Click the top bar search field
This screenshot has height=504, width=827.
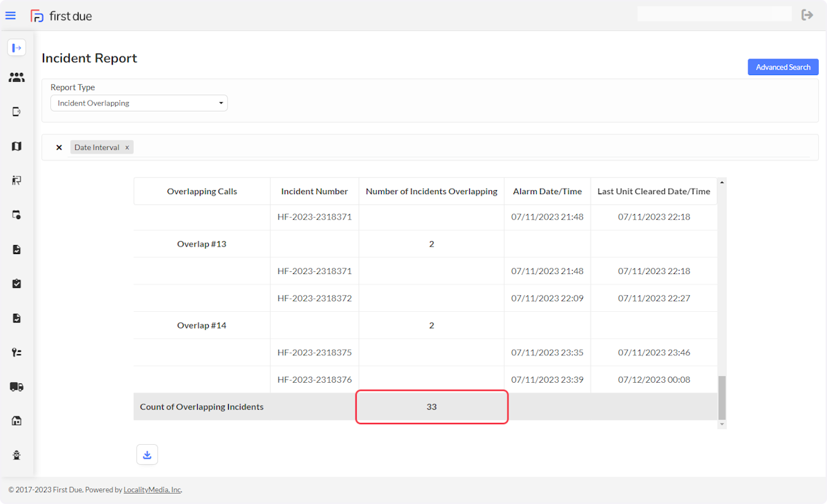tap(714, 14)
